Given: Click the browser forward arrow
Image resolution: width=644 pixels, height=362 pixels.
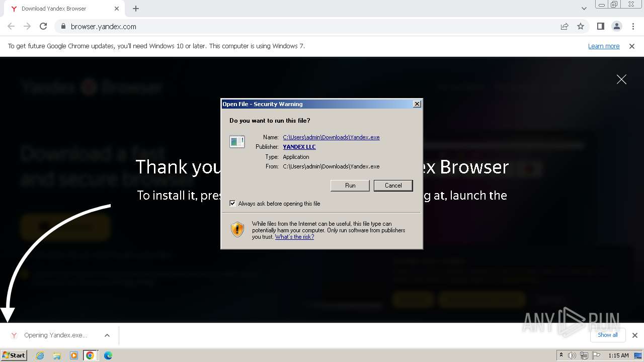Looking at the screenshot, I should tap(27, 27).
